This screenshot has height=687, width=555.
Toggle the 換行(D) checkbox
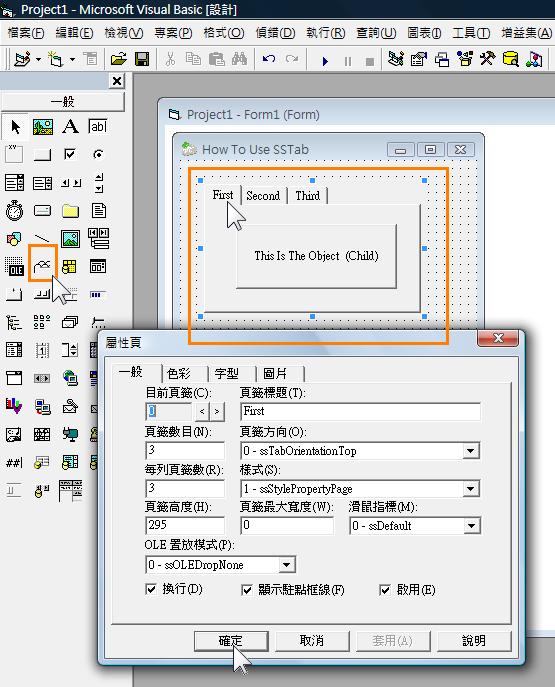click(x=151, y=589)
